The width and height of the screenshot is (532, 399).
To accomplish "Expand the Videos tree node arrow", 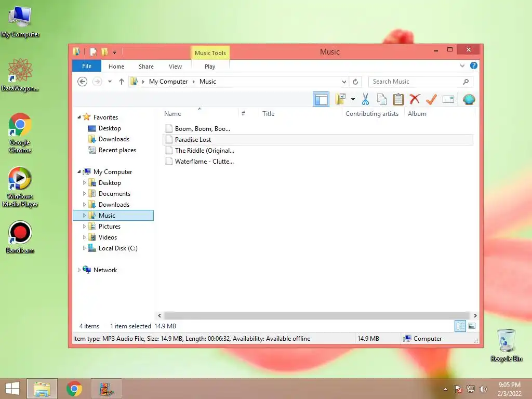I will coord(84,237).
